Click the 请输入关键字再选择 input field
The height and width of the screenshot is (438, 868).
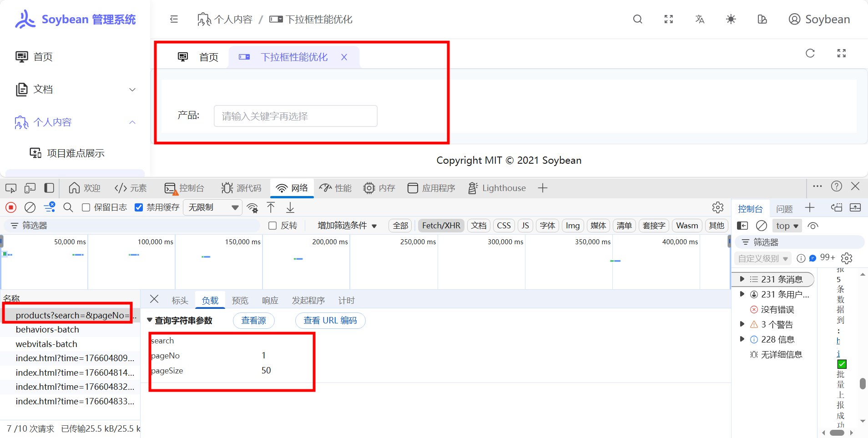295,116
